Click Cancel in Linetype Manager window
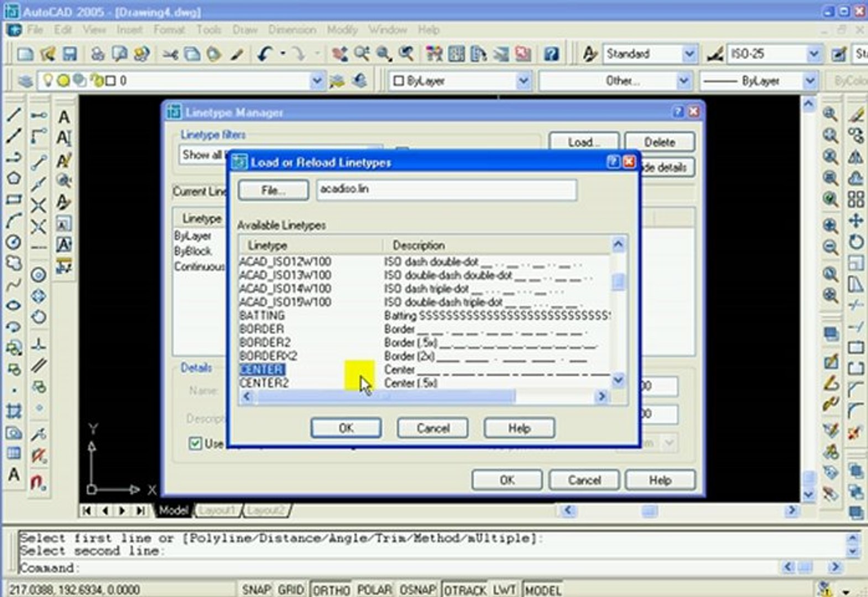The height and width of the screenshot is (597, 868). click(x=584, y=480)
